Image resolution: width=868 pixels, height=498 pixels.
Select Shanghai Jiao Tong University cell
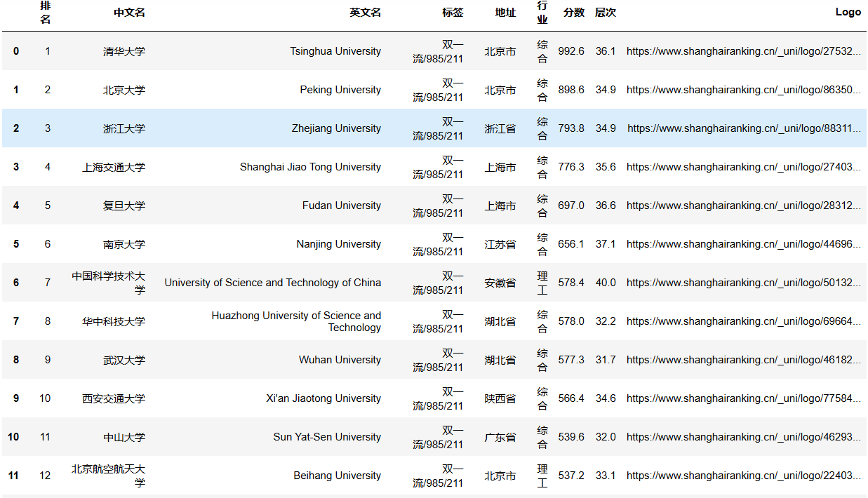tap(310, 167)
